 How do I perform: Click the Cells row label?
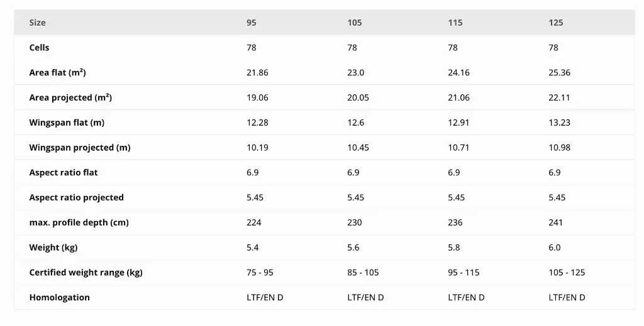(x=39, y=48)
